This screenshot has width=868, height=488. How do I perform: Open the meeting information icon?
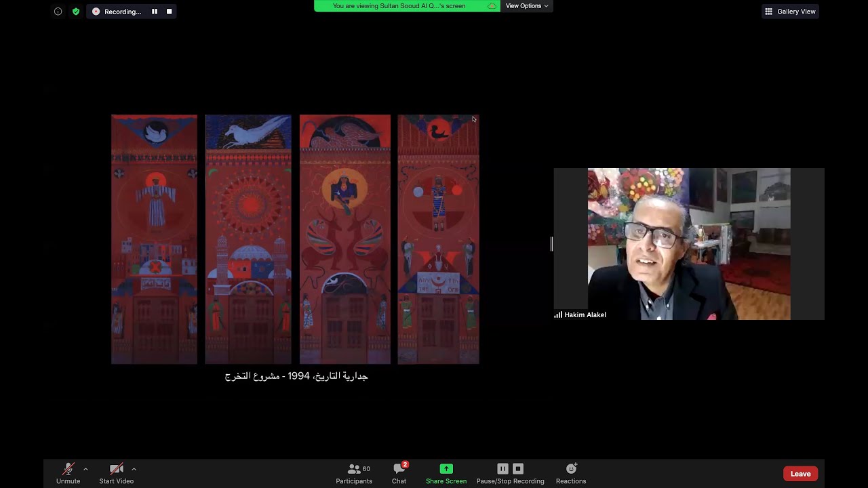[58, 12]
